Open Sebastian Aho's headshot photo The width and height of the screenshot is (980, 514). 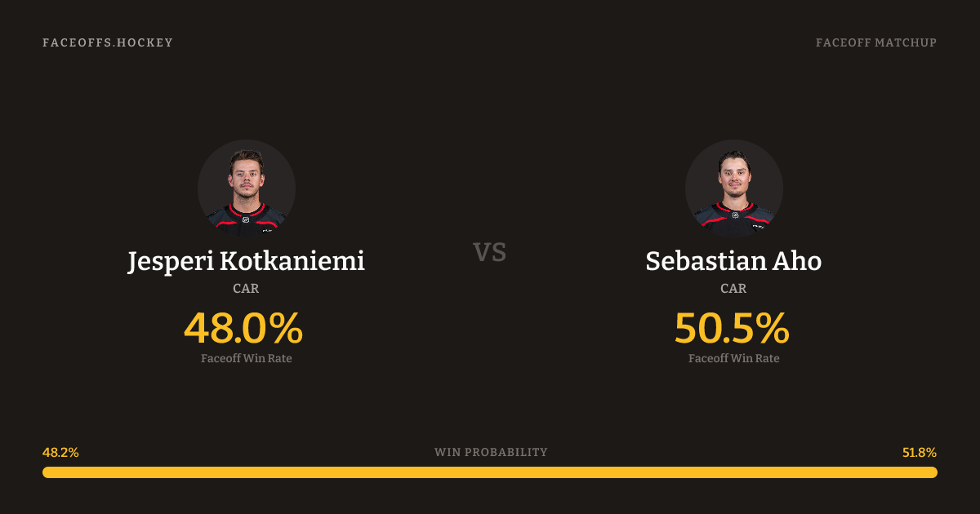733,184
